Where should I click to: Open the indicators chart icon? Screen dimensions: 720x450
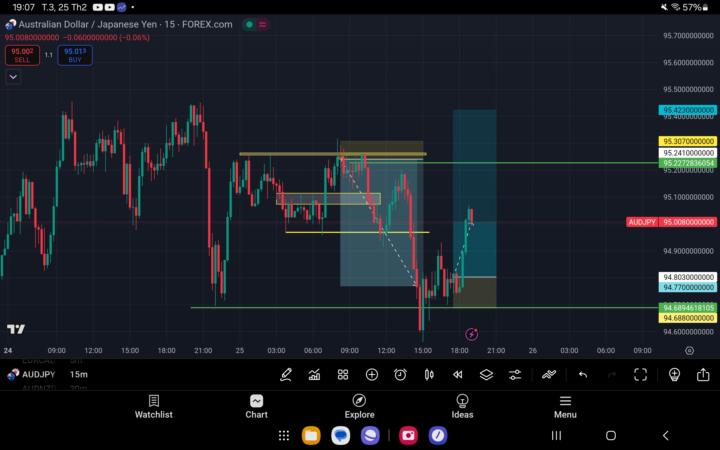click(315, 375)
